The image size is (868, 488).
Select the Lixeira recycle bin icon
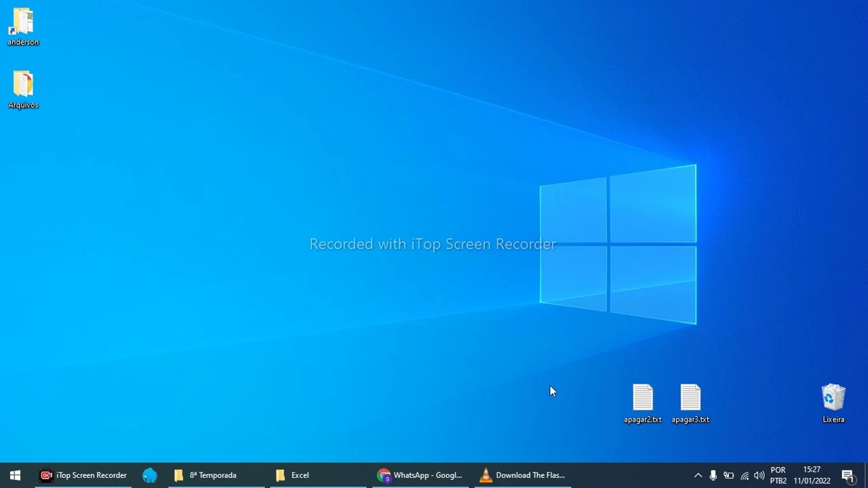click(833, 404)
